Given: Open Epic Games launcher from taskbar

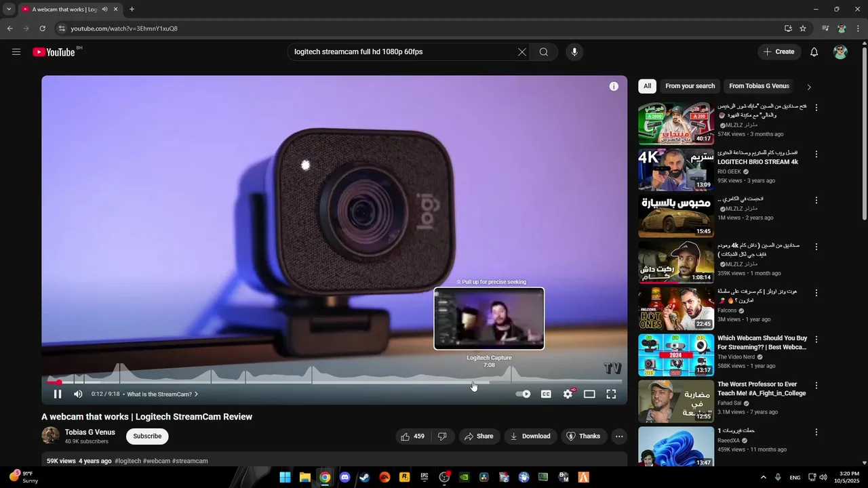Looking at the screenshot, I should pos(425,477).
